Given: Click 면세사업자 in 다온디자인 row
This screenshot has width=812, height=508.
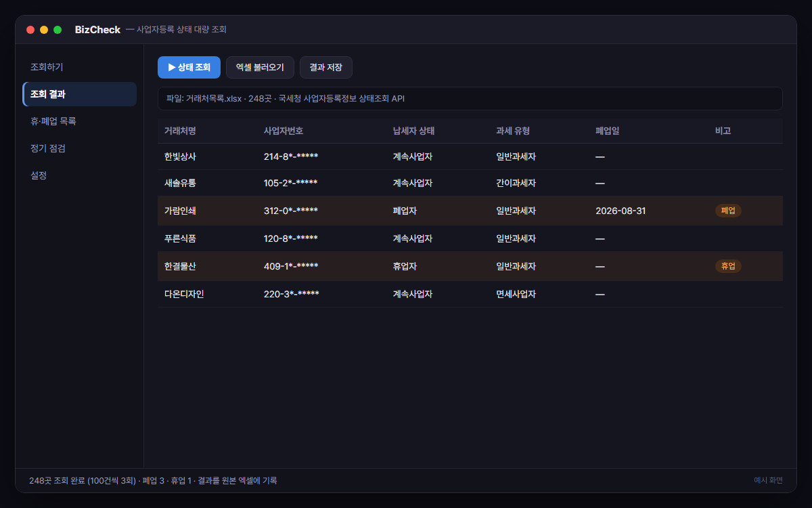Looking at the screenshot, I should coord(516,294).
